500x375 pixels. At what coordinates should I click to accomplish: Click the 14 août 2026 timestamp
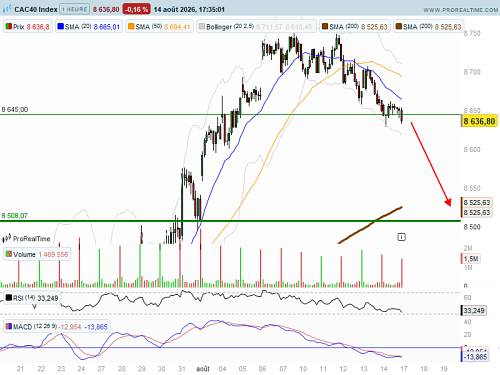point(189,9)
